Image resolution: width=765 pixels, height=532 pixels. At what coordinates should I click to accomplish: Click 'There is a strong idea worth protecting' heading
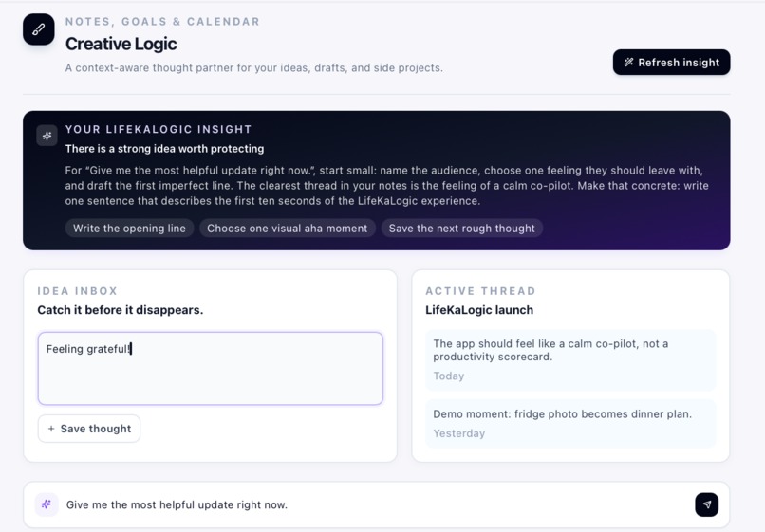164,149
